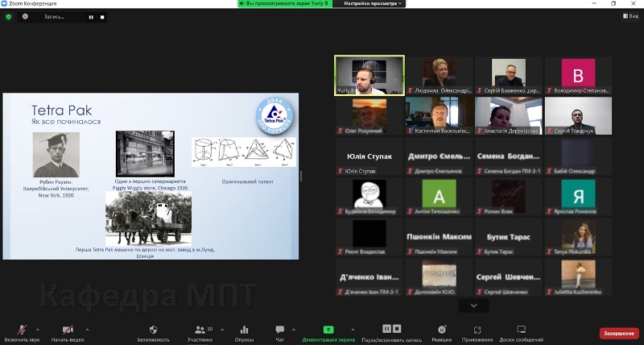Select Людмила Олександрівна video tile
The image size is (644, 345).
[x=439, y=76]
